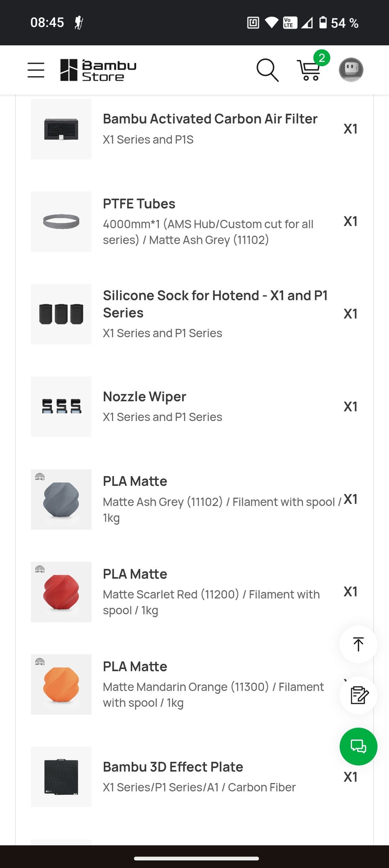Open the hamburger navigation menu
Screen dimensions: 389x868
[x=36, y=70]
